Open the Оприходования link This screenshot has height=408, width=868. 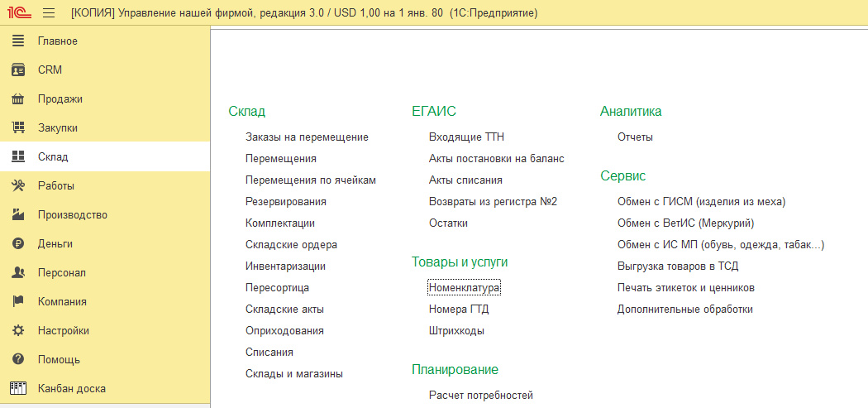click(284, 331)
